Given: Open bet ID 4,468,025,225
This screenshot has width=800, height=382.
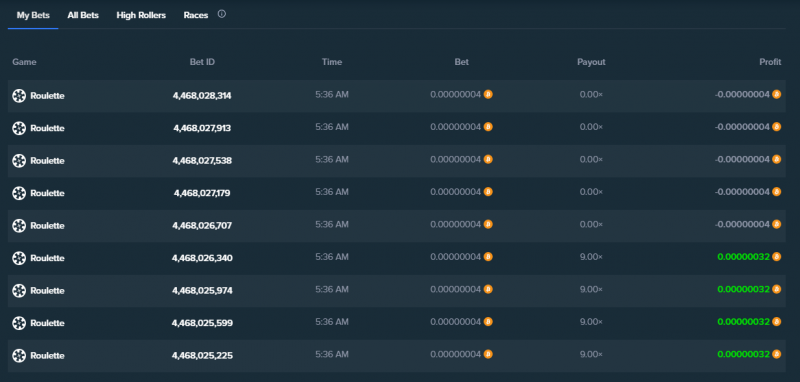Looking at the screenshot, I should tap(202, 355).
